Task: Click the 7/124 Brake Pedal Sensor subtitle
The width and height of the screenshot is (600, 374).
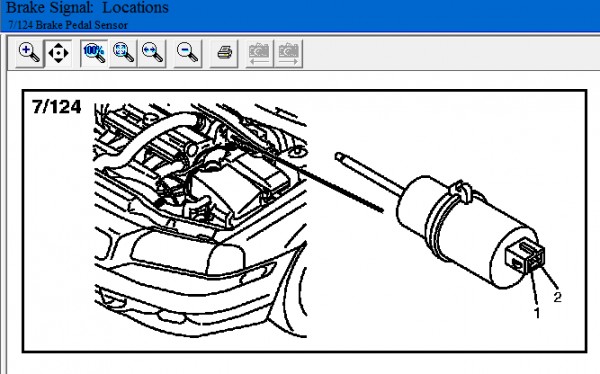Action: pyautogui.click(x=68, y=25)
